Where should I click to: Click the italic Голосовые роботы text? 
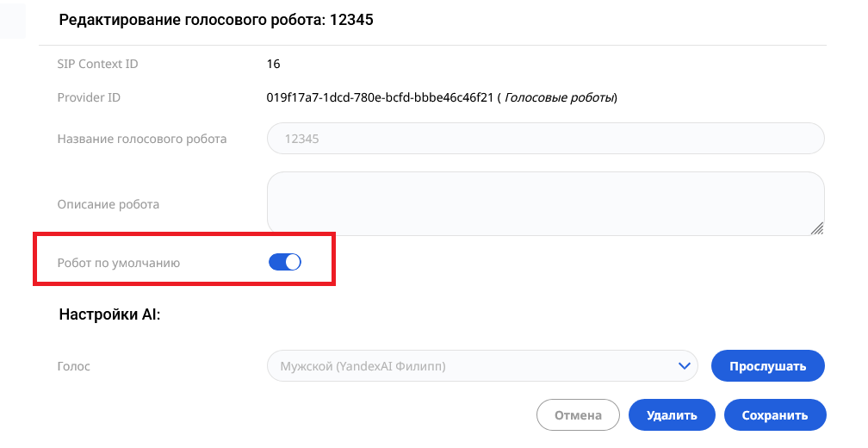(559, 98)
